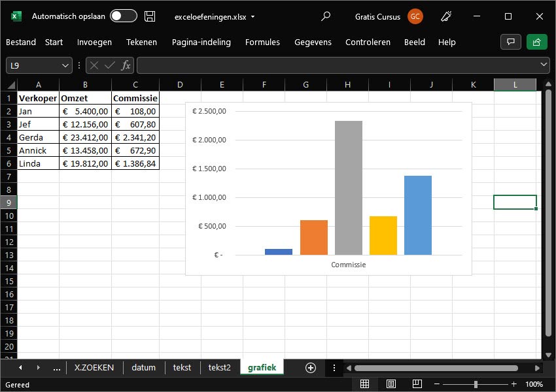Screen dimensions: 556x392
Task: Zoom in with the plus icon in status bar
Action: 513,384
